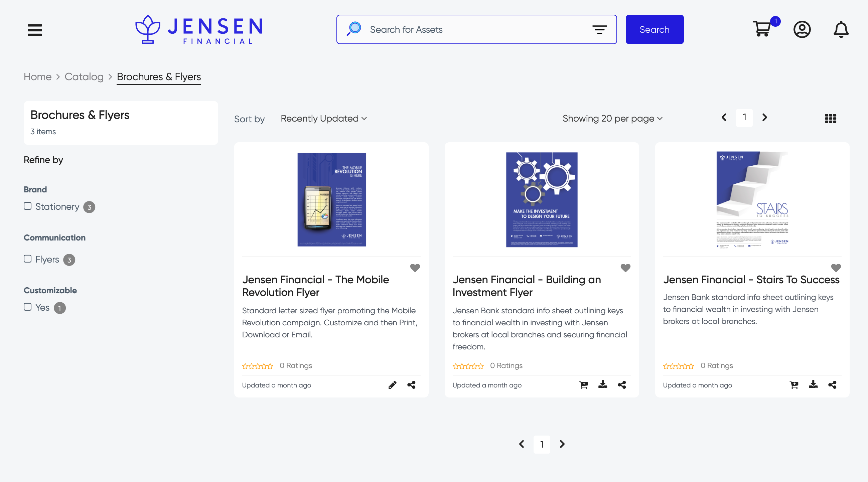Screen dimensions: 868x482
Task: Go to next page in top pagination
Action: [x=764, y=117]
